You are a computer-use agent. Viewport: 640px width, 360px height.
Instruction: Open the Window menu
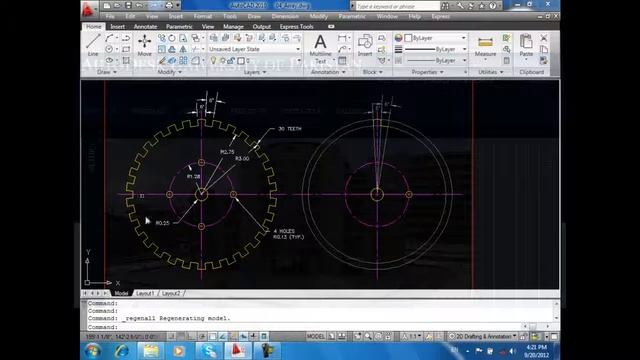pyautogui.click(x=387, y=16)
